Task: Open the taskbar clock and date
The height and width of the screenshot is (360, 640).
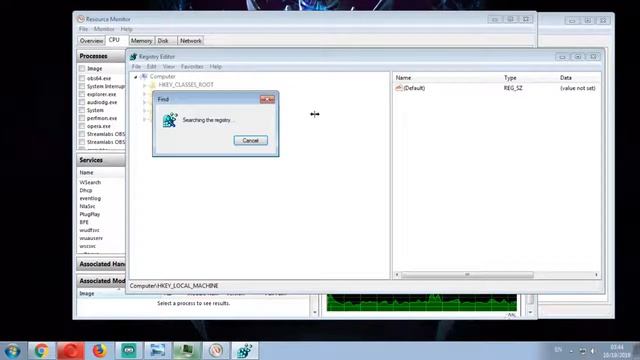Action: click(x=617, y=351)
